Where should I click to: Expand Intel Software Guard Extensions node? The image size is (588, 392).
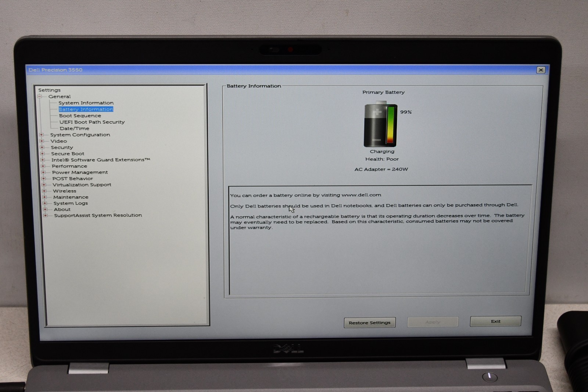(43, 160)
